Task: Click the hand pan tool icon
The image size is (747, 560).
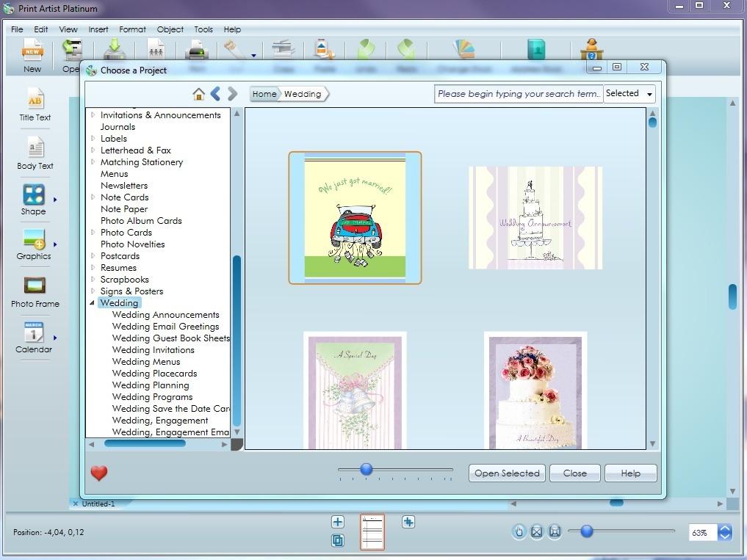Action: click(x=519, y=531)
